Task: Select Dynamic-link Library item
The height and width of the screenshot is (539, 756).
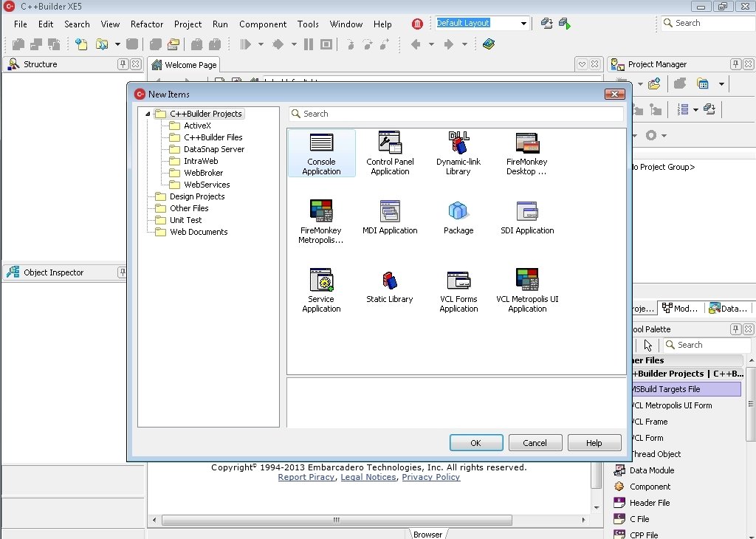Action: (458, 154)
